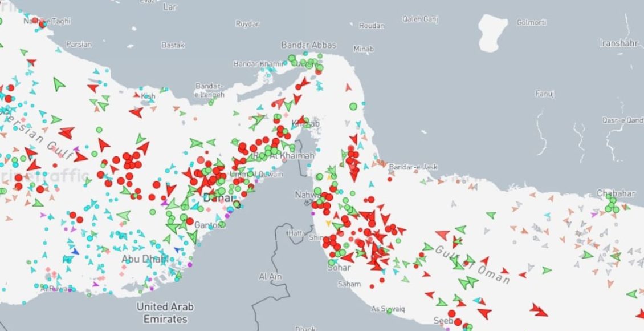
Task: Click the large red arrow directly south of Kish
Action: [136, 112]
